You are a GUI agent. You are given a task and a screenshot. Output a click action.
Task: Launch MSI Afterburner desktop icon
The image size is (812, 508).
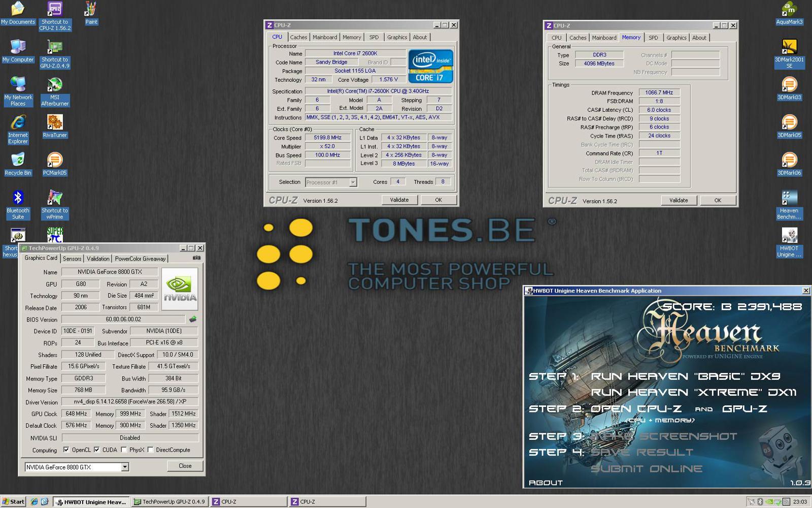click(55, 91)
